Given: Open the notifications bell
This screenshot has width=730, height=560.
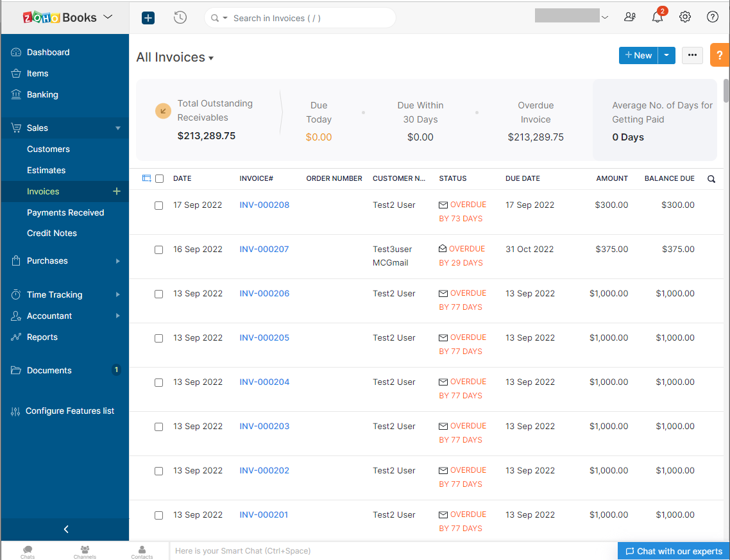Looking at the screenshot, I should pos(658,17).
